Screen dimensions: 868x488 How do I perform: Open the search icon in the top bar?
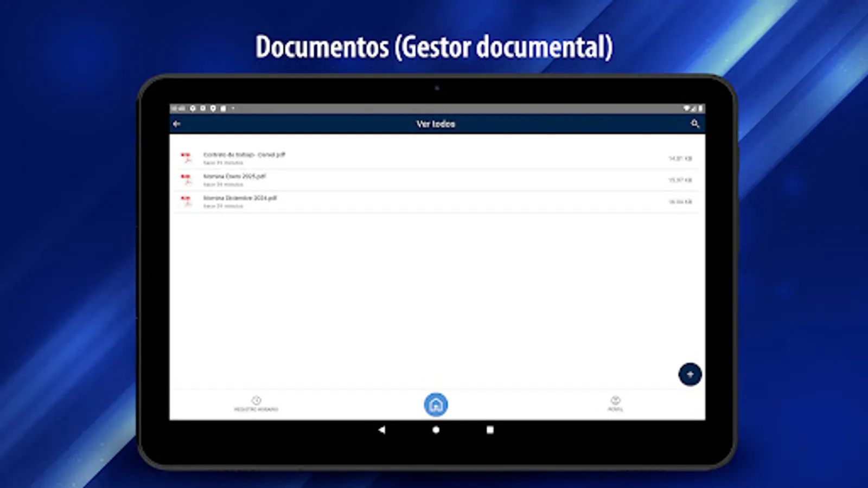coord(695,124)
